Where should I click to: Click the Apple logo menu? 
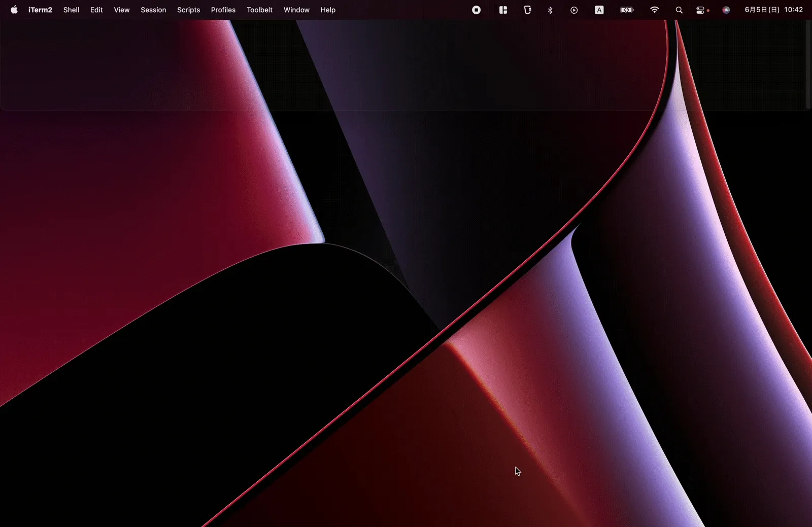pyautogui.click(x=14, y=10)
